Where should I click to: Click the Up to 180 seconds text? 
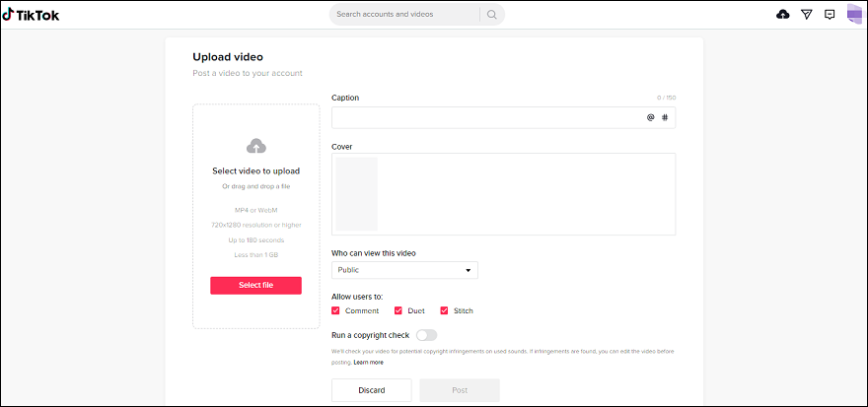(255, 240)
